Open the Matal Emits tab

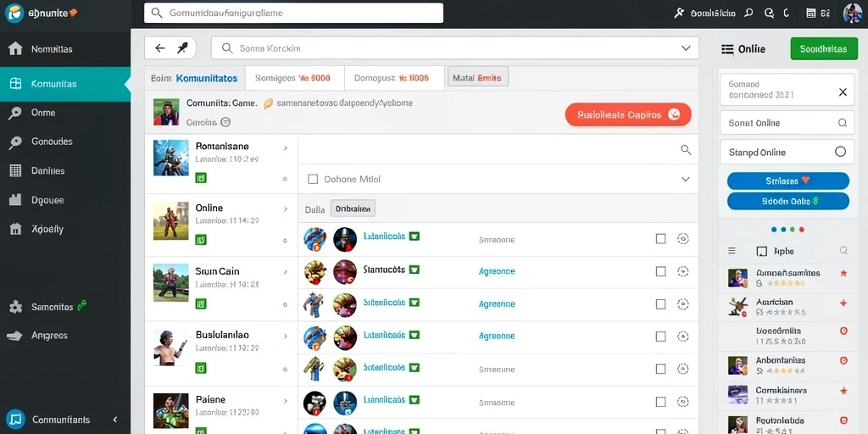(x=477, y=78)
